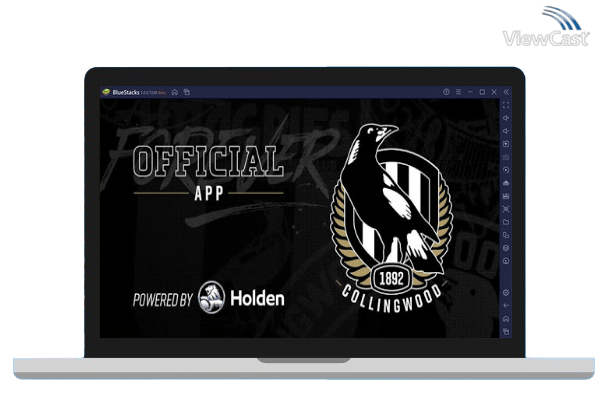Click the "APP" text under OFFICIAL
This screenshot has width=602, height=414.
coord(209,194)
